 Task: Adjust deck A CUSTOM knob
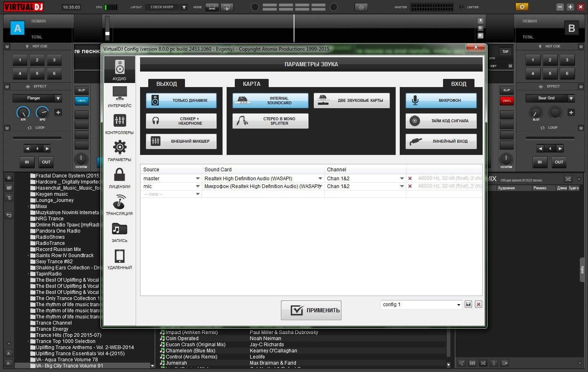click(x=81, y=160)
